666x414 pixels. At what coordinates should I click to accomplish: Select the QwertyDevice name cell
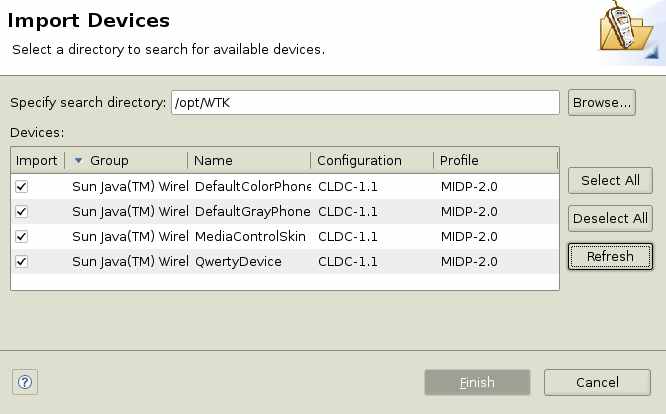pos(238,262)
